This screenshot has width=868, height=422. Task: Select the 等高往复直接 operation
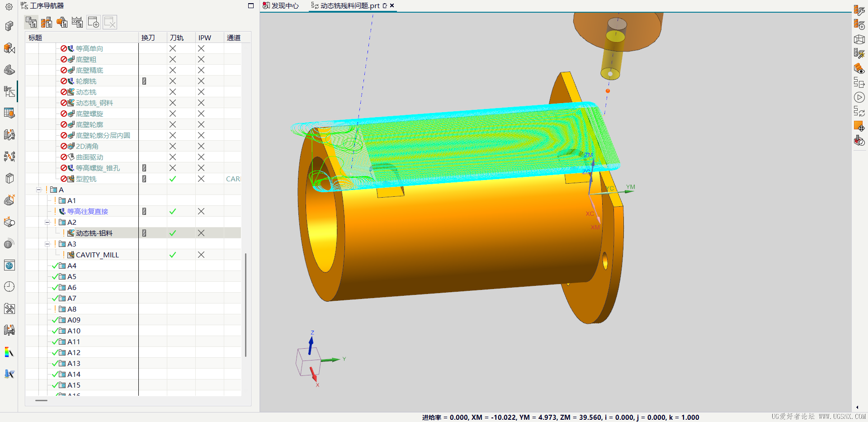click(x=88, y=212)
